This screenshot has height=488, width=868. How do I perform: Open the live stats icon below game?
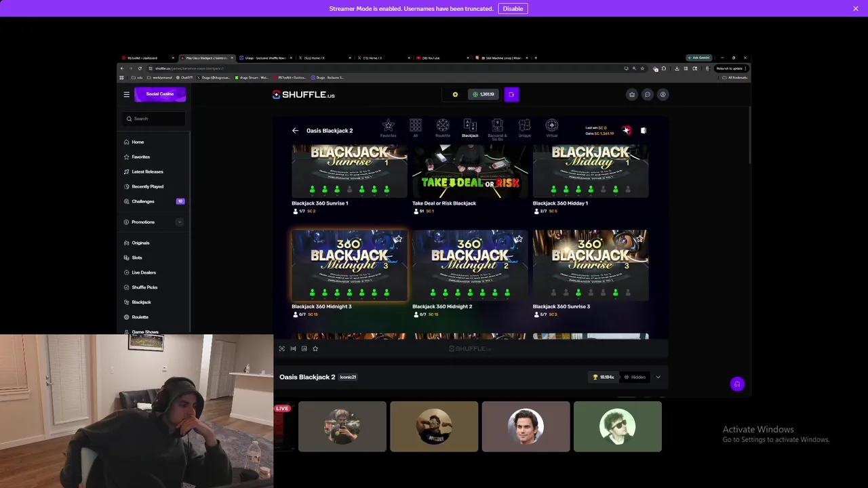304,348
